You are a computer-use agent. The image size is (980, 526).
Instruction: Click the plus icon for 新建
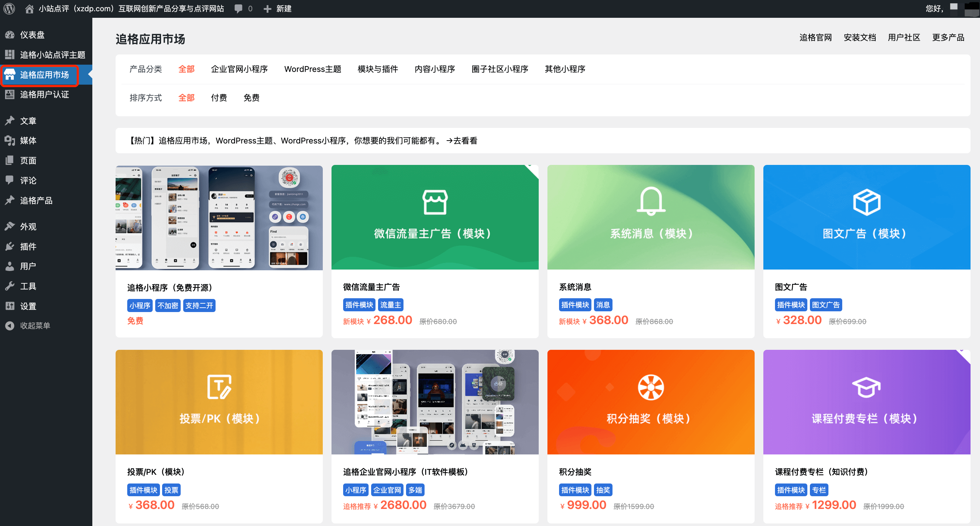(x=268, y=8)
